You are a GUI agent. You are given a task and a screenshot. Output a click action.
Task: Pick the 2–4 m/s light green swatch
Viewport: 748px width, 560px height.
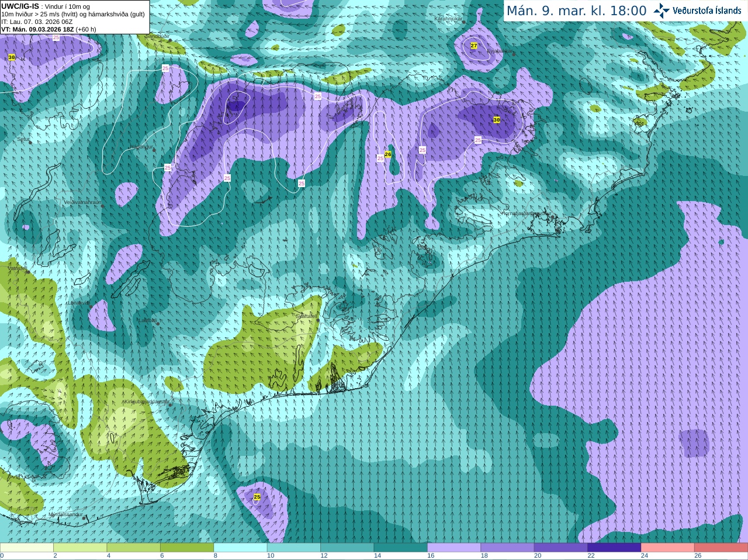(80, 548)
